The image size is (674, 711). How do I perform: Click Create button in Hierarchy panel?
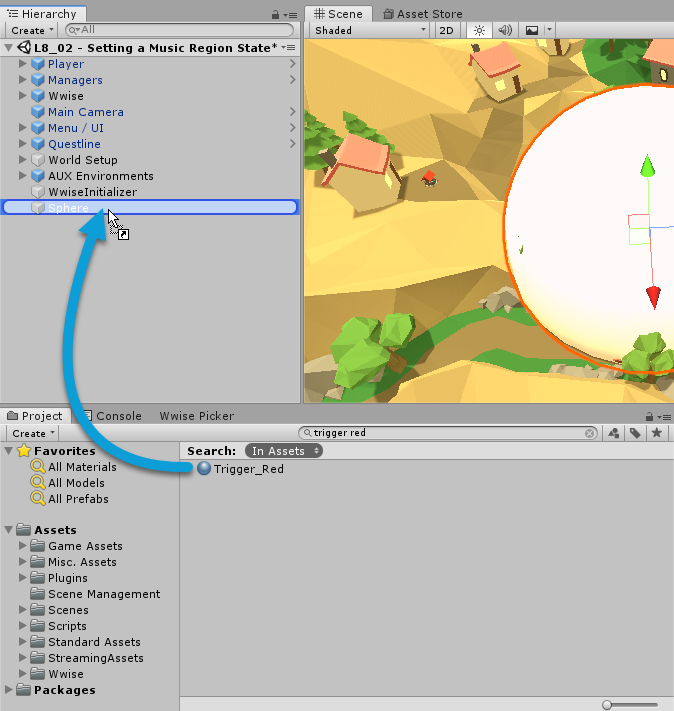click(32, 31)
